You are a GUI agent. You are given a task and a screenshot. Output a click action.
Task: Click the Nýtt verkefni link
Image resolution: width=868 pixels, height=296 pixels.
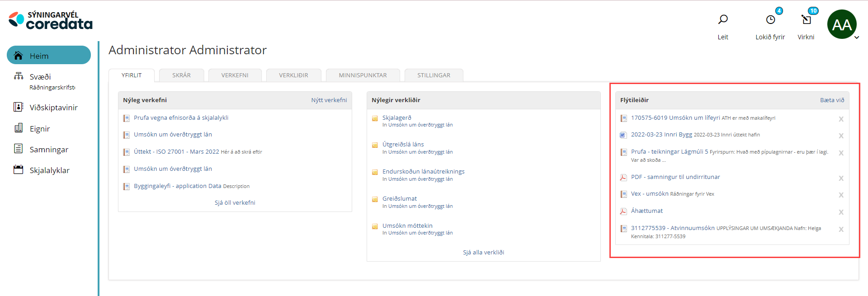[329, 100]
